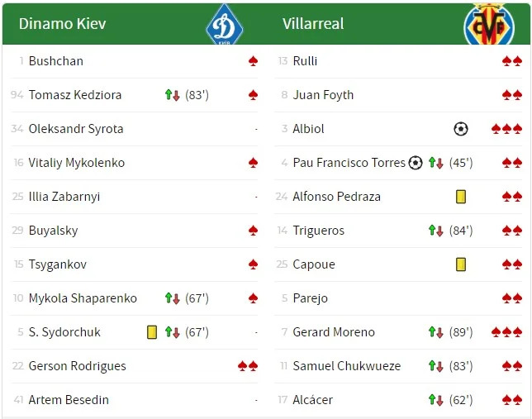Open player Bushchan's profile

click(x=55, y=61)
